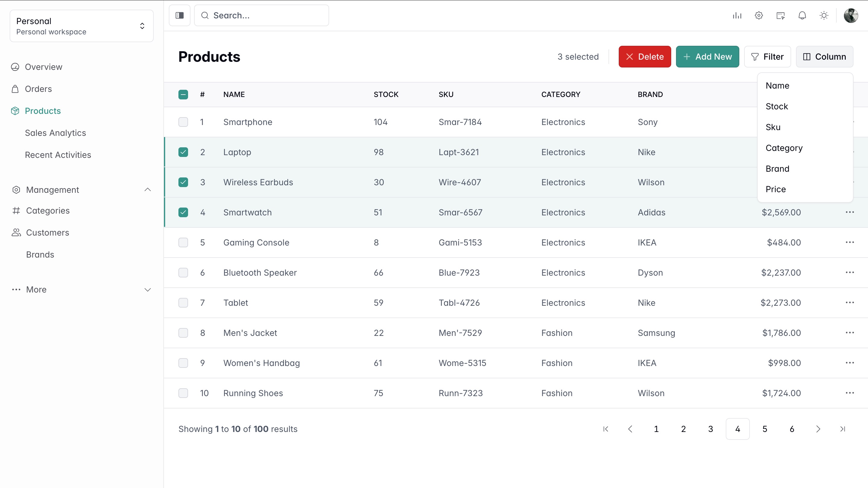The image size is (868, 488).
Task: Click the Add New button
Action: pos(707,57)
